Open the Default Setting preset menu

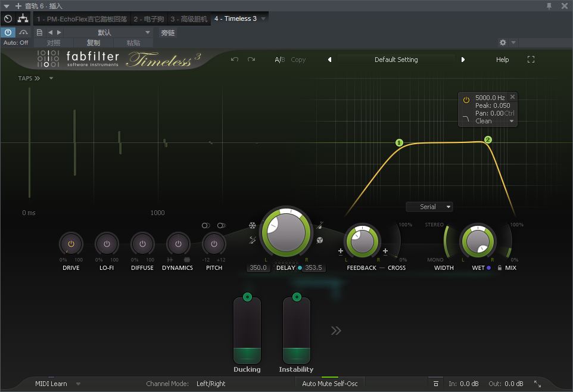tap(396, 60)
